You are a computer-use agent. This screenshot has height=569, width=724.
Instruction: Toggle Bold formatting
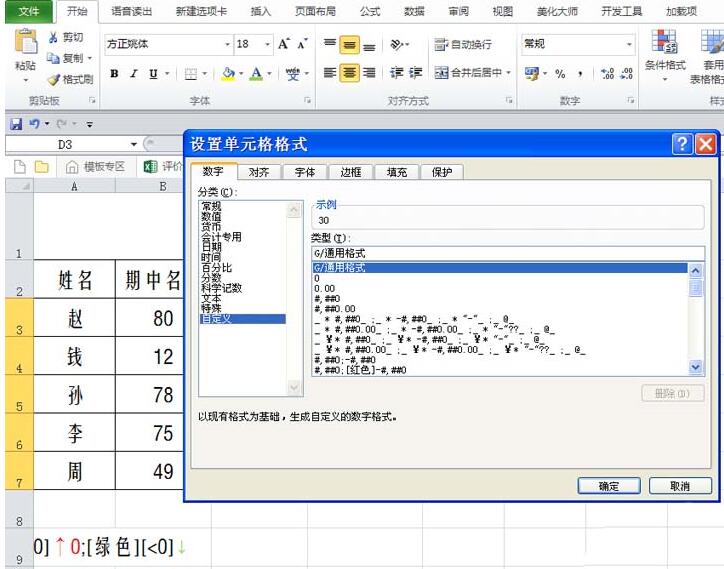[115, 73]
